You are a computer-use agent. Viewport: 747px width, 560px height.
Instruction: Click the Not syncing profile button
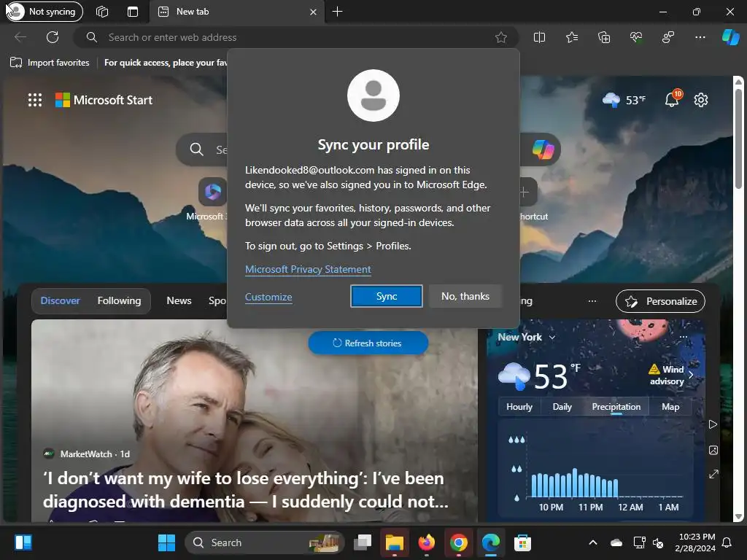[x=44, y=12]
